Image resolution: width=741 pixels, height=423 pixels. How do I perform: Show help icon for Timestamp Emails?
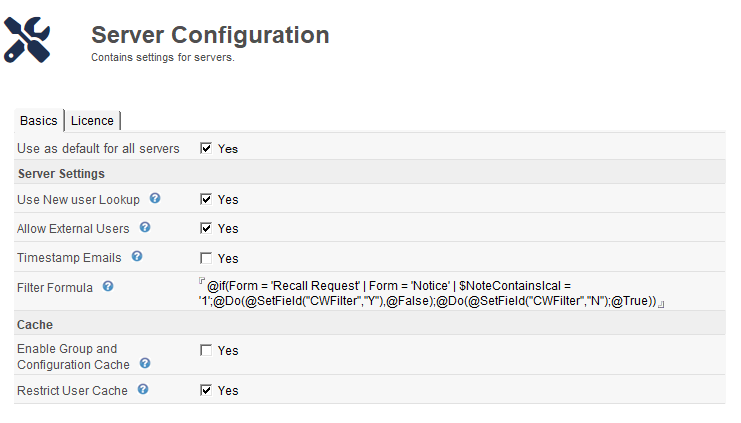pos(136,257)
